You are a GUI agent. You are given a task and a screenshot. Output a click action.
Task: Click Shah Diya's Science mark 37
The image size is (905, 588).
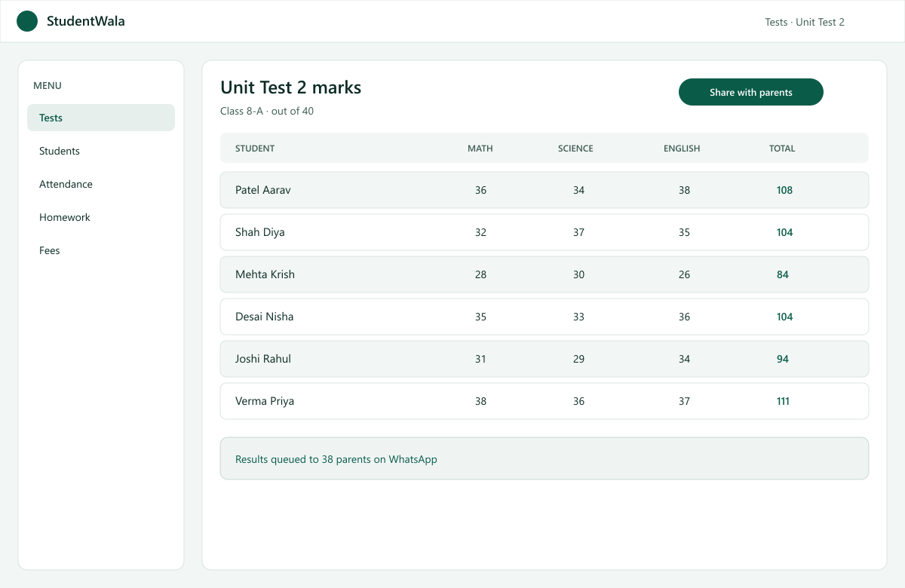coord(578,232)
